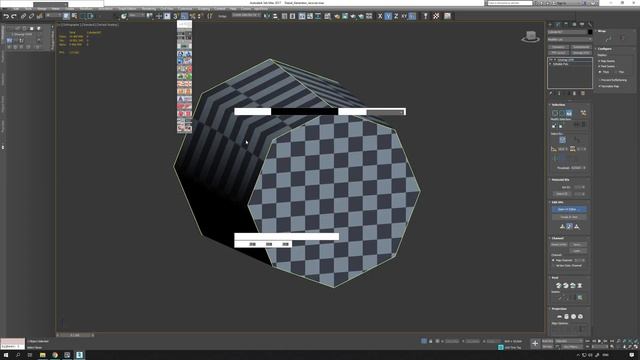640x360 pixels.
Task: Configure modifier sets icon below stack
Action: point(582,93)
